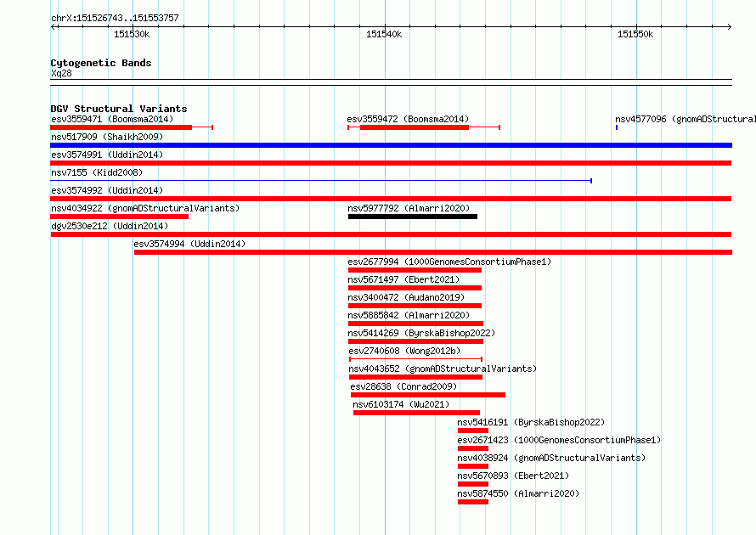Click the red esv3574991 variant bar

coord(391,163)
